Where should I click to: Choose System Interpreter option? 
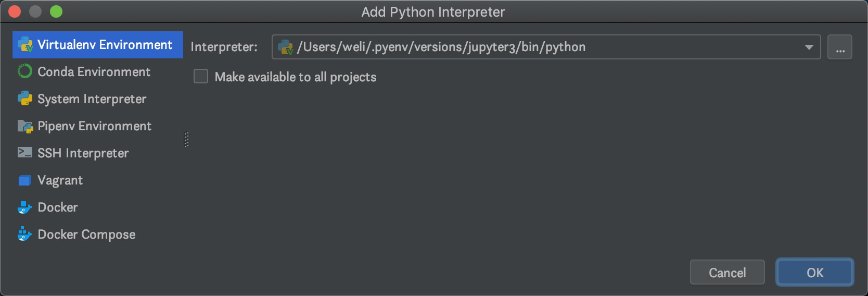coord(98,99)
